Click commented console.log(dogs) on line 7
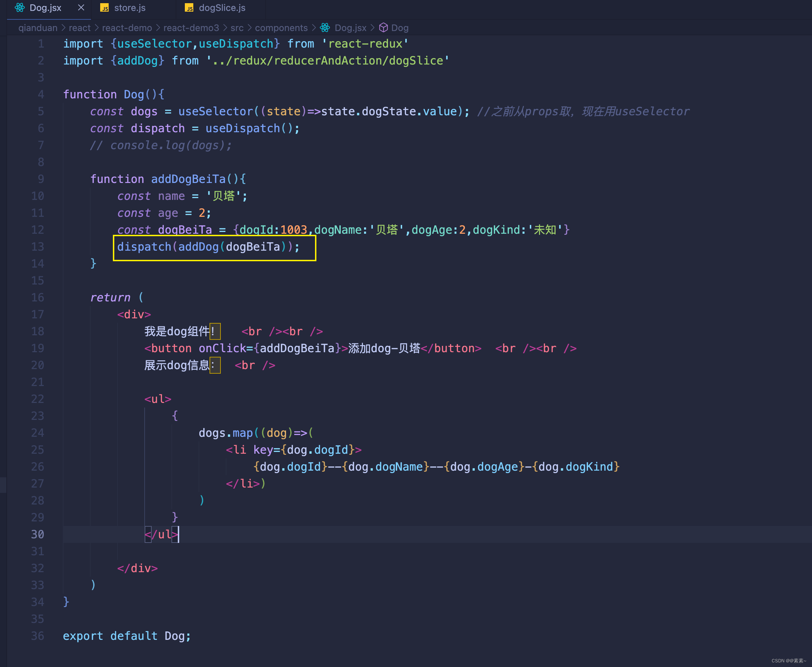This screenshot has width=812, height=667. (161, 145)
